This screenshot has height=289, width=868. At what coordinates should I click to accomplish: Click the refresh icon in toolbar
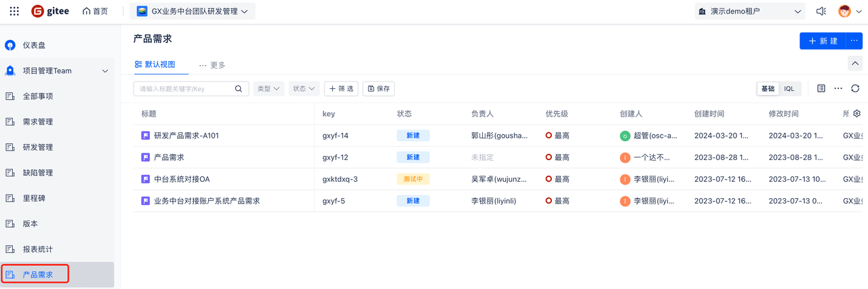(855, 89)
